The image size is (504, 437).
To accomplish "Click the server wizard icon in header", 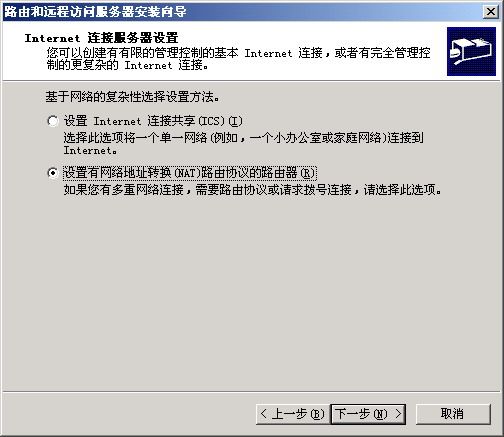I will pyautogui.click(x=471, y=51).
